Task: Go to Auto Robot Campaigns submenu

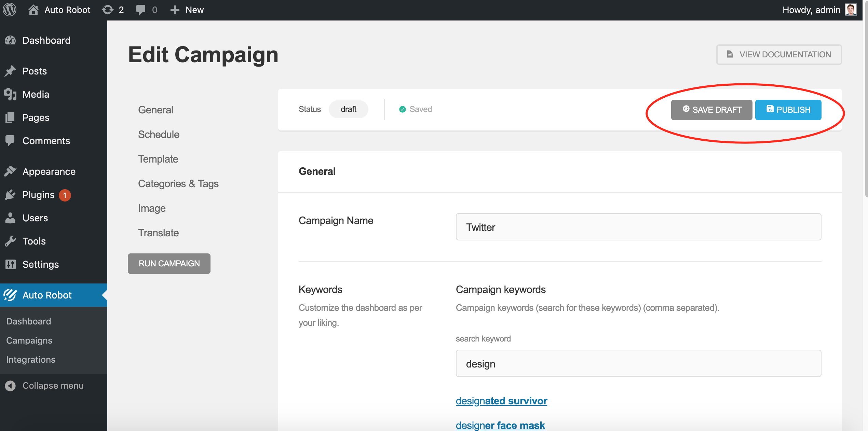Action: (x=29, y=340)
